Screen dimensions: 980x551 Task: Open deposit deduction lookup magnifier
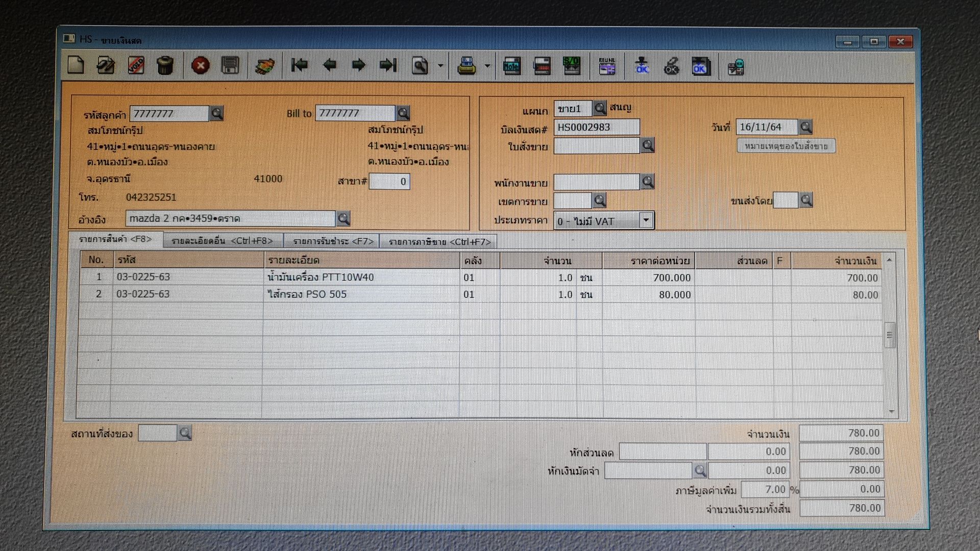pos(700,470)
